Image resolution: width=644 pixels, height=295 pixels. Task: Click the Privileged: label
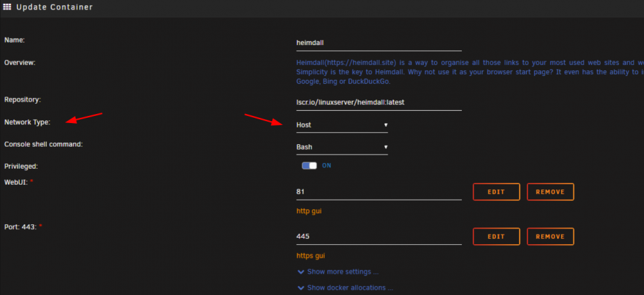[x=21, y=166]
